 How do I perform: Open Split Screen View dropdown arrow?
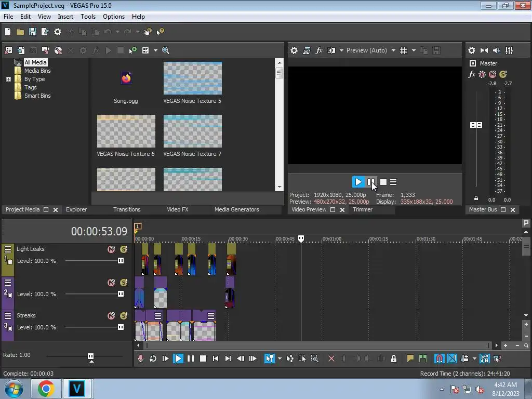click(341, 50)
